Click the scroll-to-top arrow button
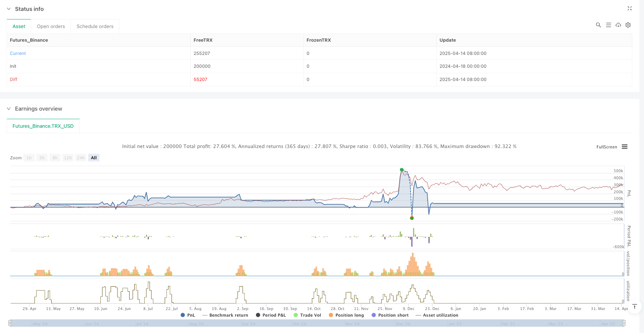The image size is (644, 333). coord(634,307)
